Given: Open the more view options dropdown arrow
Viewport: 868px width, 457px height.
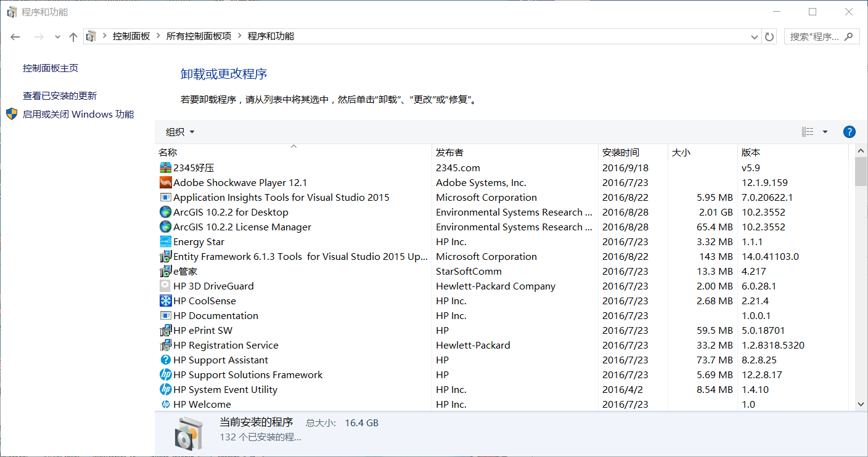Looking at the screenshot, I should pyautogui.click(x=825, y=132).
